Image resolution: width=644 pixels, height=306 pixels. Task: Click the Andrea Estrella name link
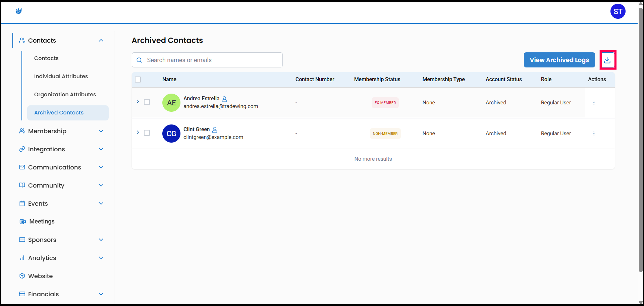[x=201, y=99]
